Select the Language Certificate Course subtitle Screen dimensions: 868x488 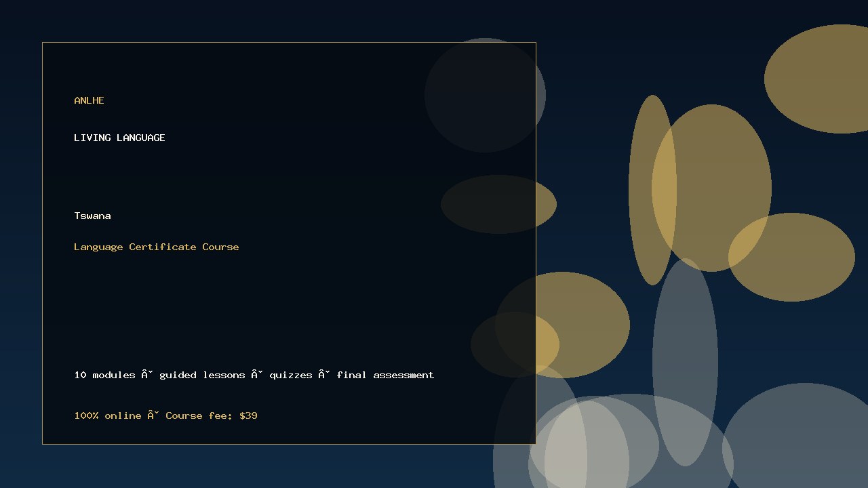click(157, 247)
